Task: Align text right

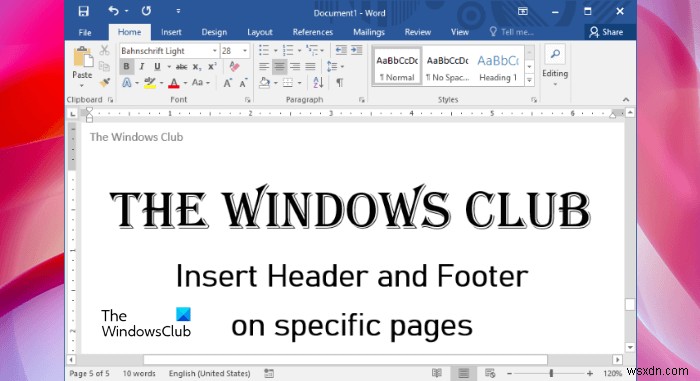Action: point(295,67)
